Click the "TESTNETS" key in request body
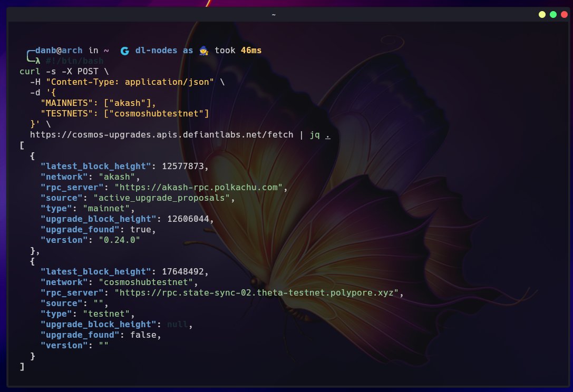This screenshot has height=392, width=573. pos(66,114)
